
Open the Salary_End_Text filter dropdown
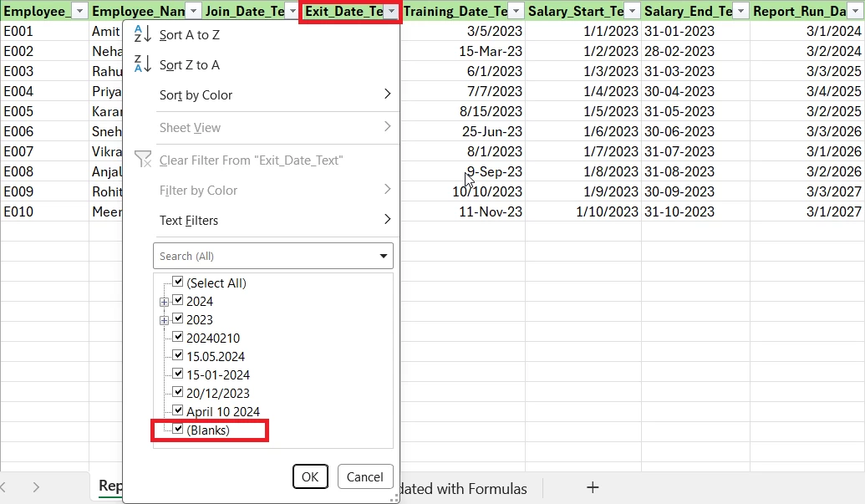(740, 11)
